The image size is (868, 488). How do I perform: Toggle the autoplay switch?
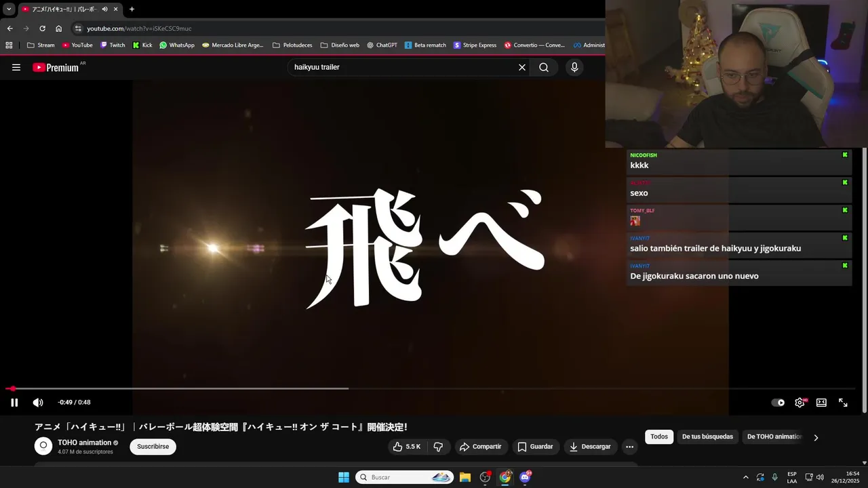pyautogui.click(x=778, y=403)
